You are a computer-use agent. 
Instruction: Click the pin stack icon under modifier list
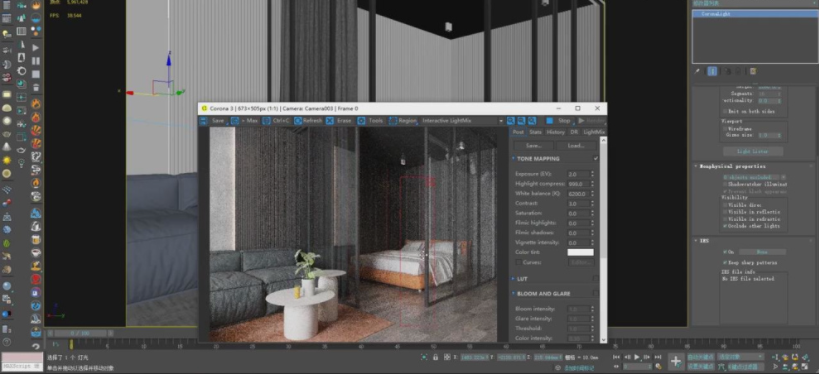[x=697, y=71]
